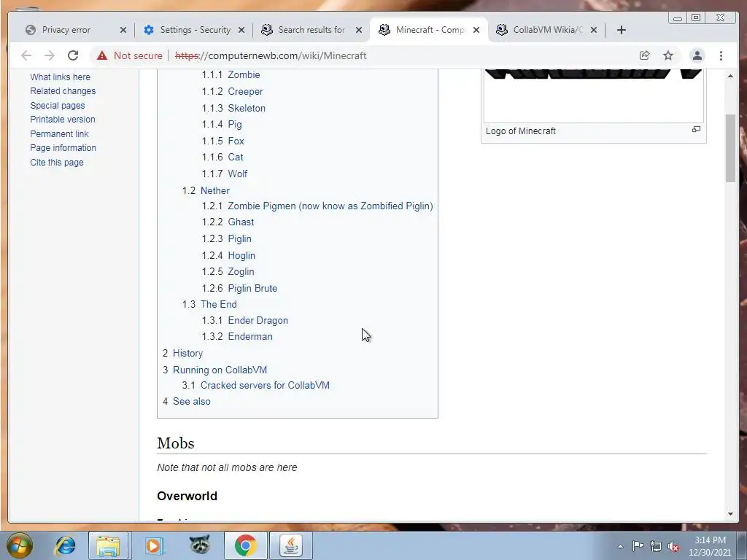The image size is (747, 560).
Task: Open Chrome three-dot menu
Action: [x=721, y=55]
